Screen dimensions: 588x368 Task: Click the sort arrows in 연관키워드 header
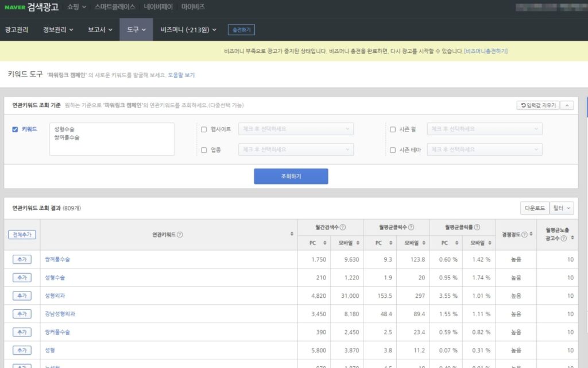[x=292, y=234]
